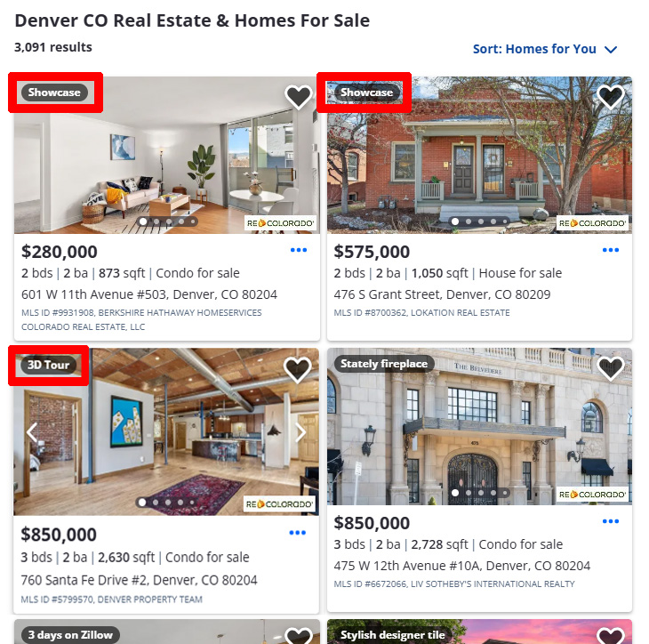The height and width of the screenshot is (644, 649).
Task: Go to next photo on Santa Fe Drive listing
Action: [x=300, y=433]
